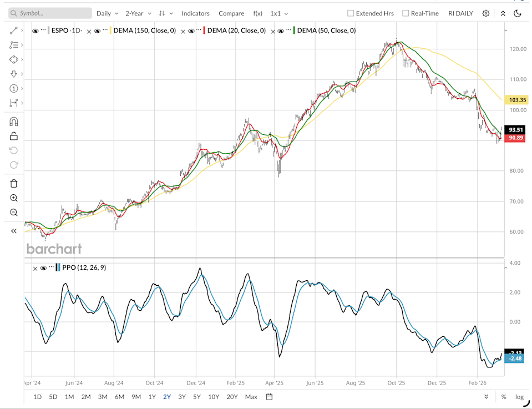The image size is (532, 409).
Task: Select the 6M time range
Action: (119, 397)
